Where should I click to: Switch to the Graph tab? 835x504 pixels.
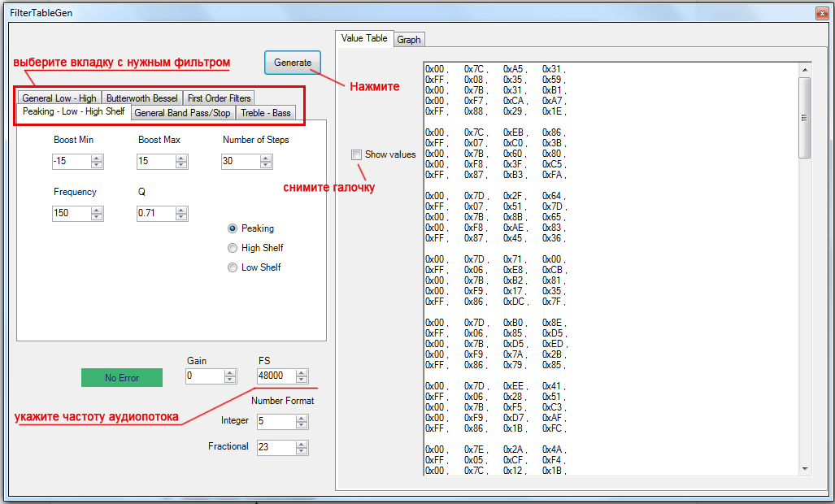[x=409, y=40]
